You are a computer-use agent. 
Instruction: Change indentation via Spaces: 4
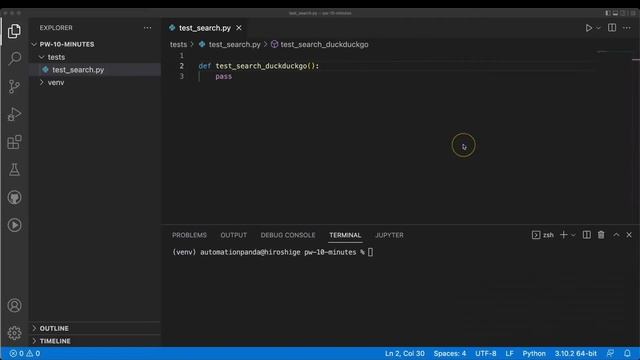pos(450,353)
